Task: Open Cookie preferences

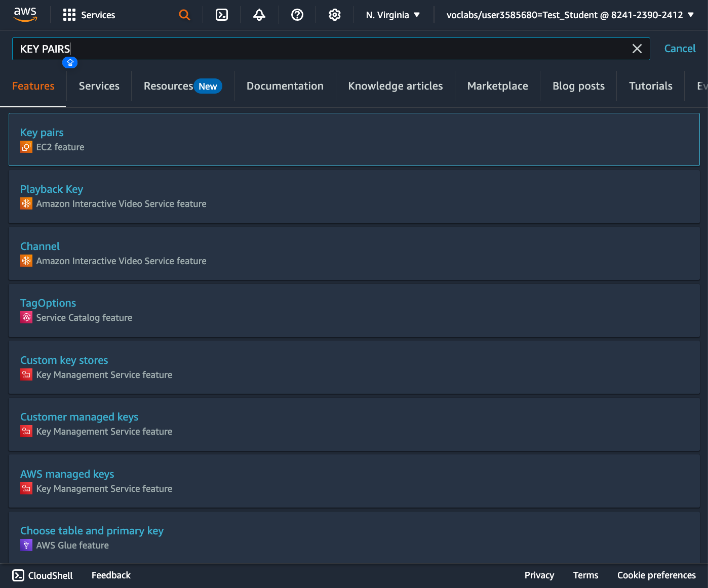Action: (656, 575)
